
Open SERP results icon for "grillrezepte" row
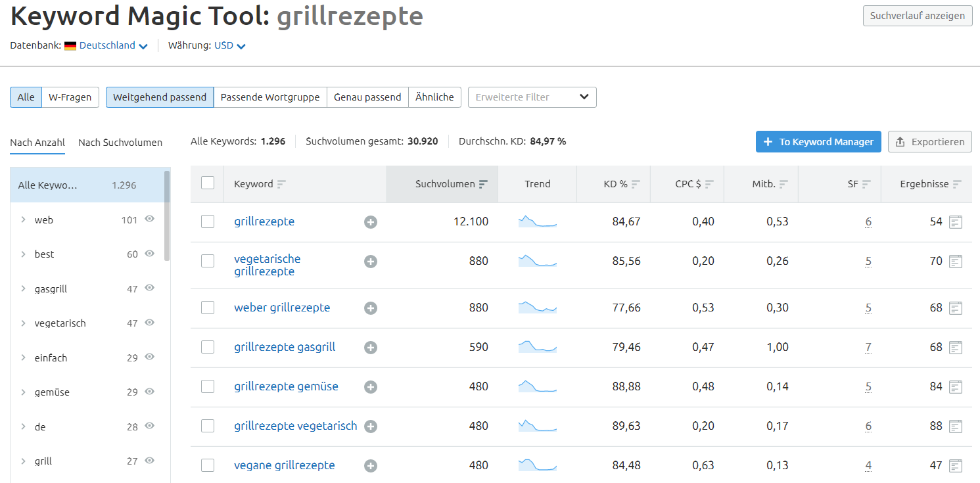pyautogui.click(x=955, y=221)
